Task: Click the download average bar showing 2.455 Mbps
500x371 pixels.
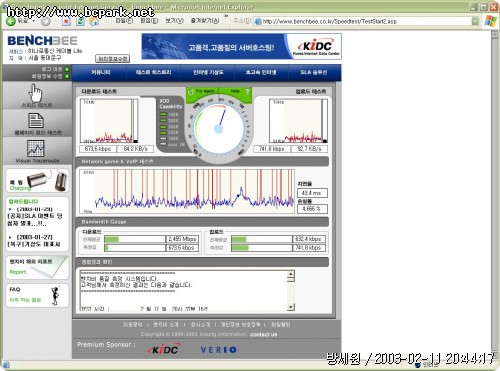Action: pyautogui.click(x=135, y=239)
